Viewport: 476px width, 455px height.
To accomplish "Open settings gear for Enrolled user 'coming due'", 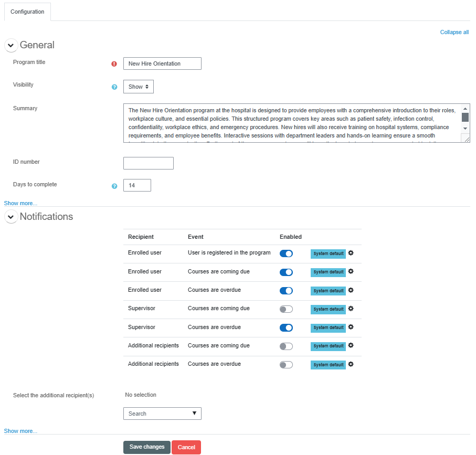I will click(x=351, y=271).
